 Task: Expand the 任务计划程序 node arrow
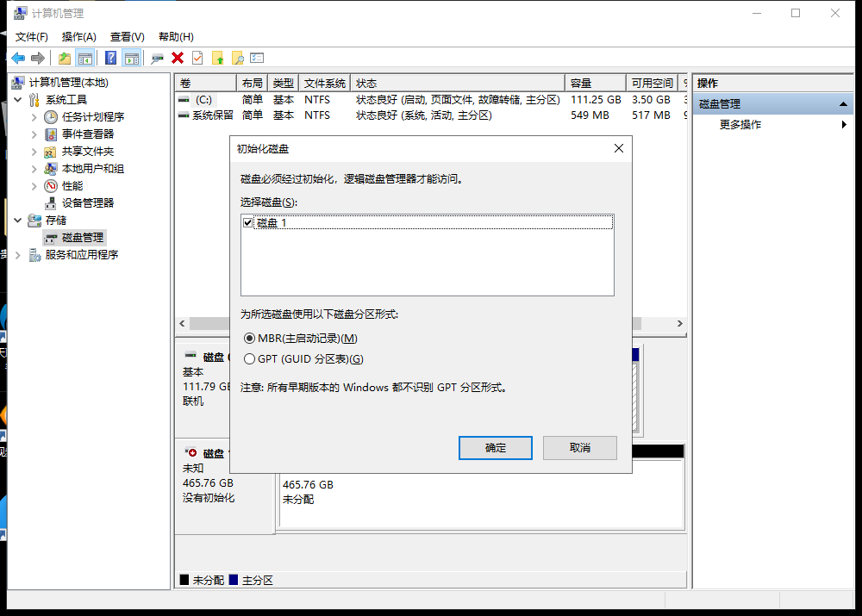(34, 117)
